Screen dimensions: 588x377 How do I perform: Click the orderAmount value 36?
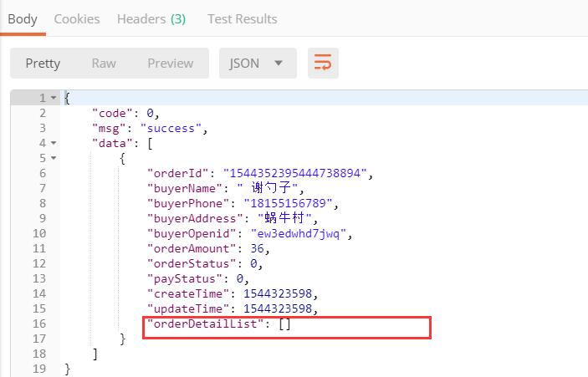[x=258, y=248]
